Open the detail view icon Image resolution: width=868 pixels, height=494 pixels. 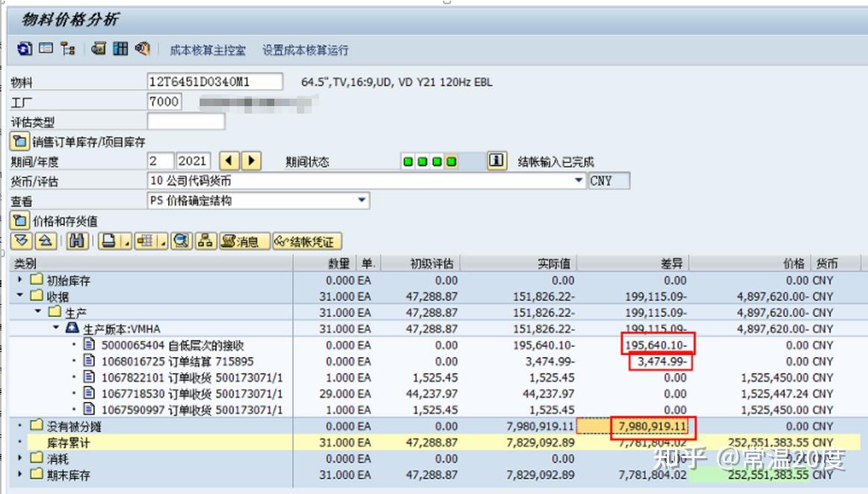(46, 48)
